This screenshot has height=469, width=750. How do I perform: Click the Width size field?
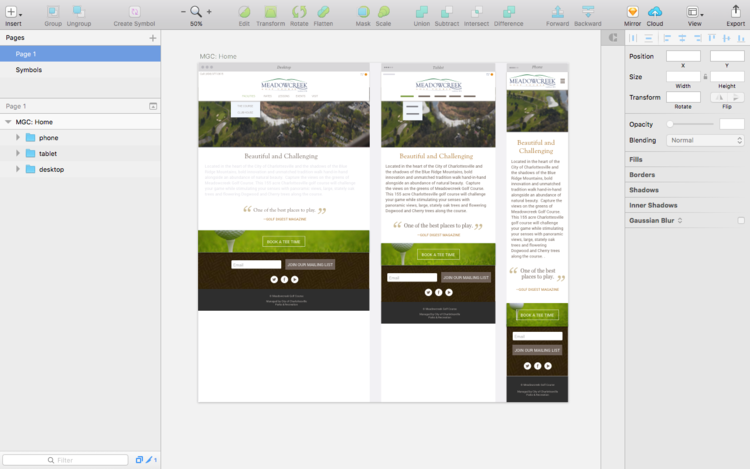(x=683, y=76)
